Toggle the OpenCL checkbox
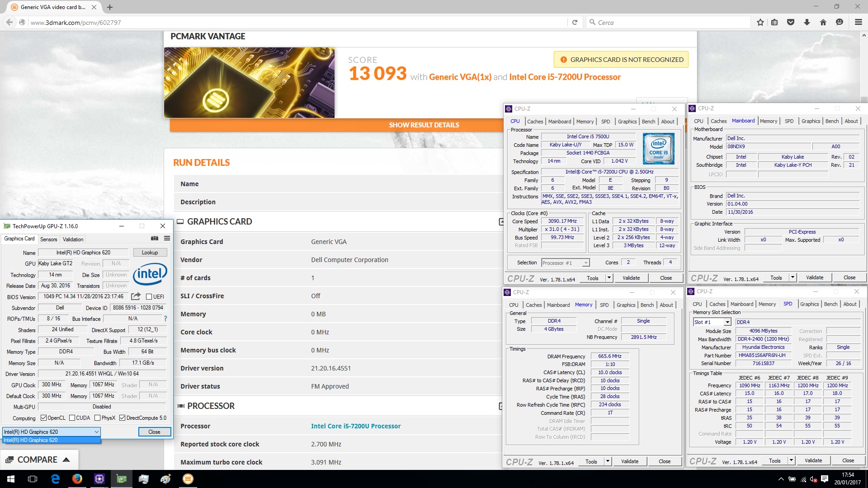This screenshot has height=488, width=868. pos(43,418)
